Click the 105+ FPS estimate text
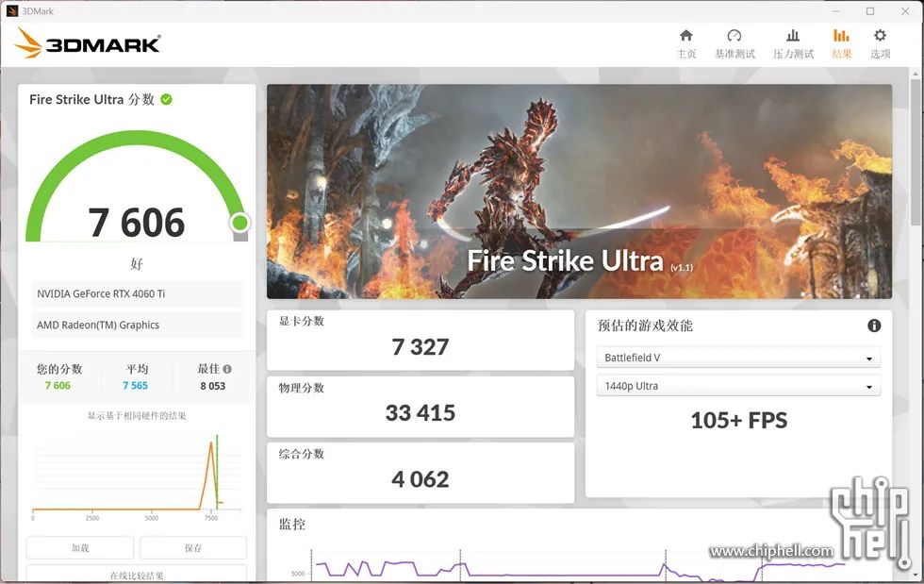The width and height of the screenshot is (924, 584). (739, 420)
